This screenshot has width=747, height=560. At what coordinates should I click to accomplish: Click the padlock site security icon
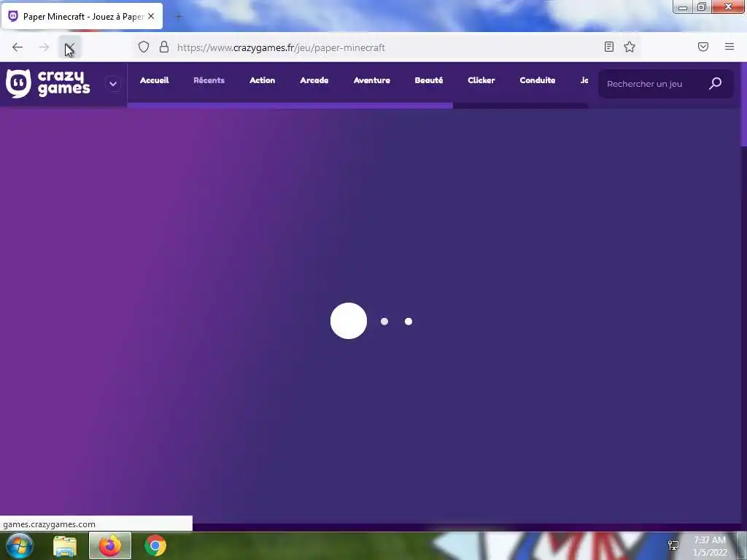[164, 47]
